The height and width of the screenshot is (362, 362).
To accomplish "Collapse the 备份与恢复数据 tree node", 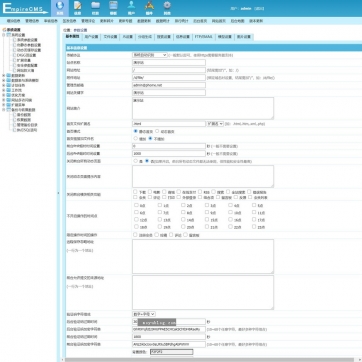I will pyautogui.click(x=4, y=110).
